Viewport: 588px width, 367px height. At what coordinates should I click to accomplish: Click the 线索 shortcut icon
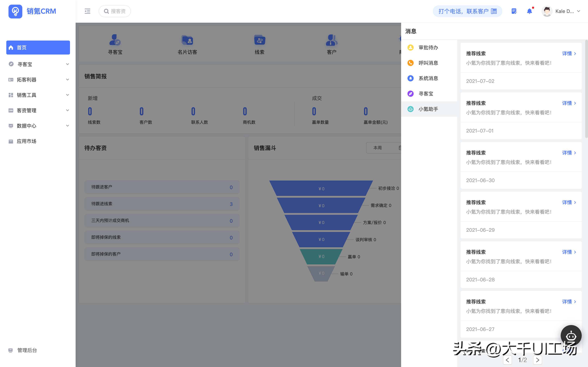click(x=259, y=40)
